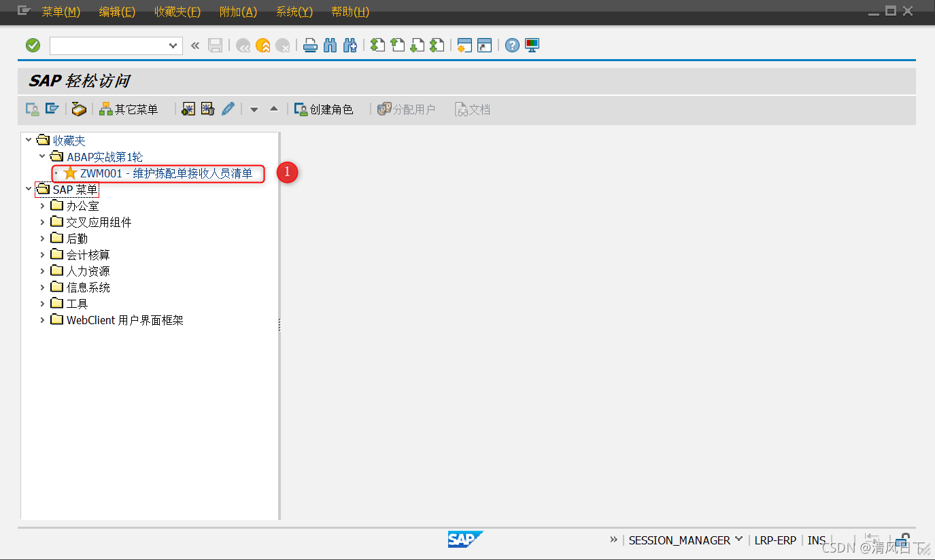
Task: Open the 帮助(H) menu
Action: [350, 12]
